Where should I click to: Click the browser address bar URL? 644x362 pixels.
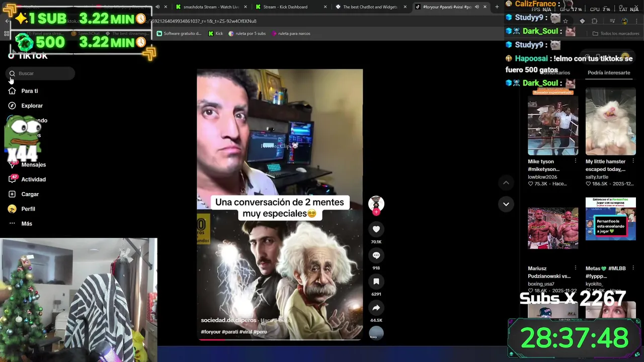click(282, 21)
